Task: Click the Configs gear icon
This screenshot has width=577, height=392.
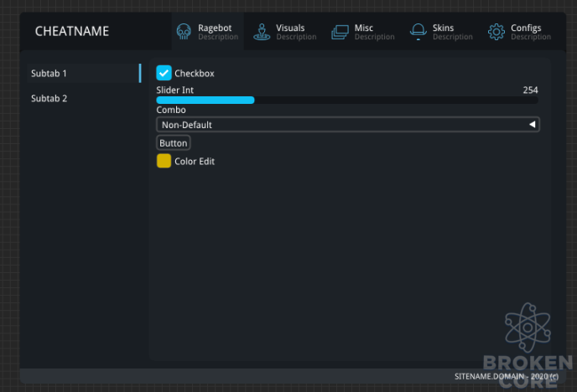Action: point(496,32)
